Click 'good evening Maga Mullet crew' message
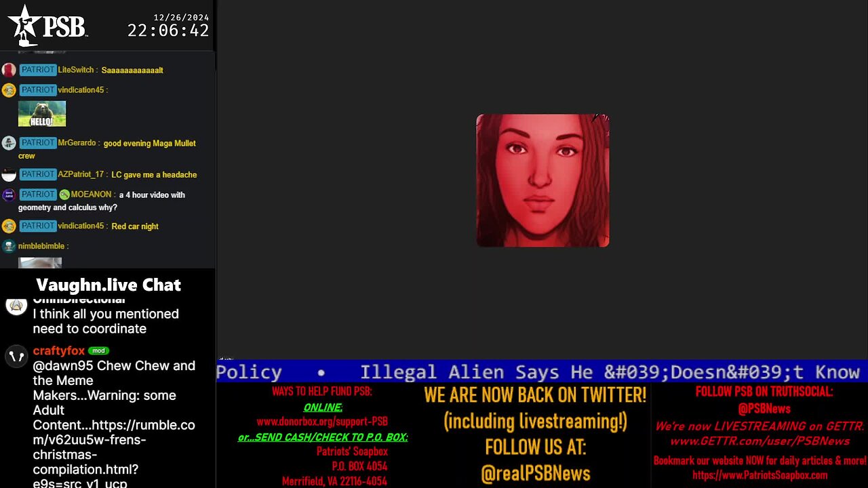Viewport: 868px width, 488px height. (x=107, y=149)
